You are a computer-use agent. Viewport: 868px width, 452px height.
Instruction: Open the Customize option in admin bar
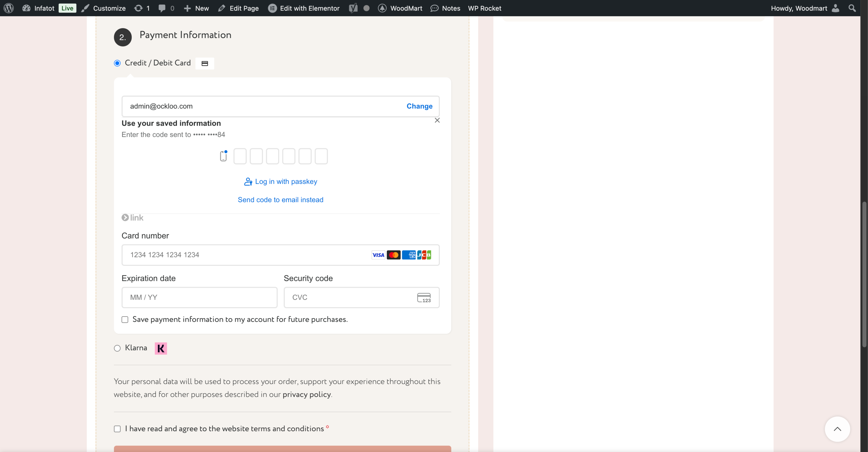click(x=103, y=8)
